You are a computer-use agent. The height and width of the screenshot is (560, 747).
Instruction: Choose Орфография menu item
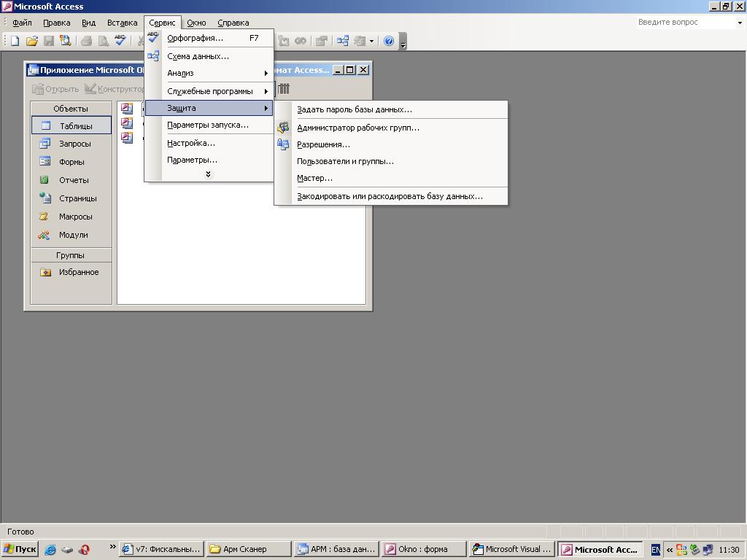point(209,38)
